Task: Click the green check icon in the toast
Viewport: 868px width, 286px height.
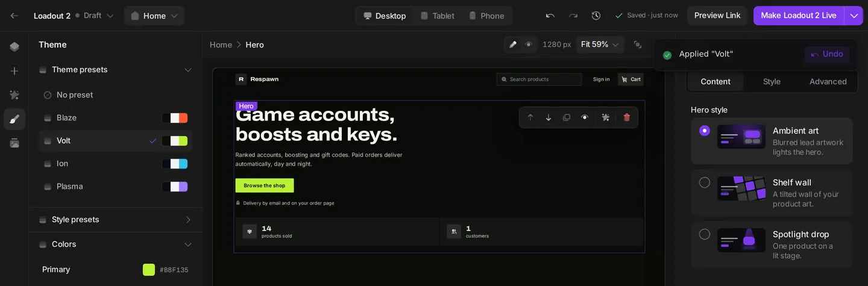Action: (667, 55)
